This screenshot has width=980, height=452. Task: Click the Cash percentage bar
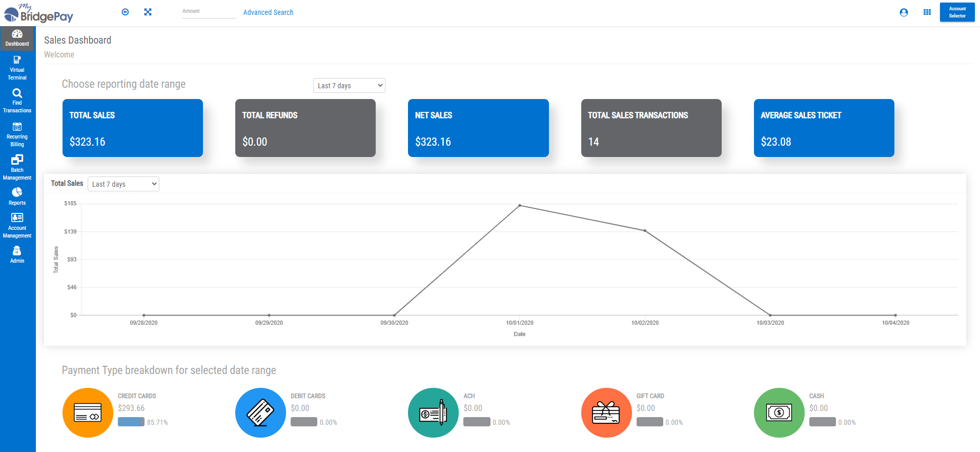tap(823, 422)
